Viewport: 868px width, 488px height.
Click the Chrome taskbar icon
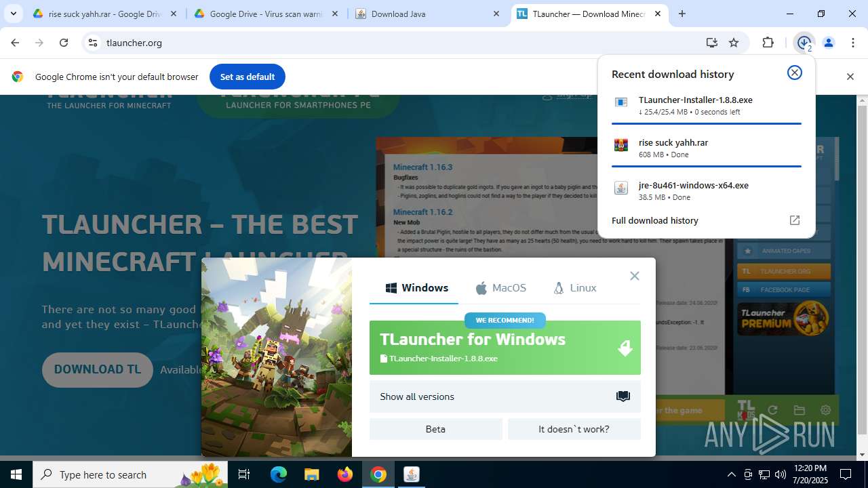coord(378,474)
